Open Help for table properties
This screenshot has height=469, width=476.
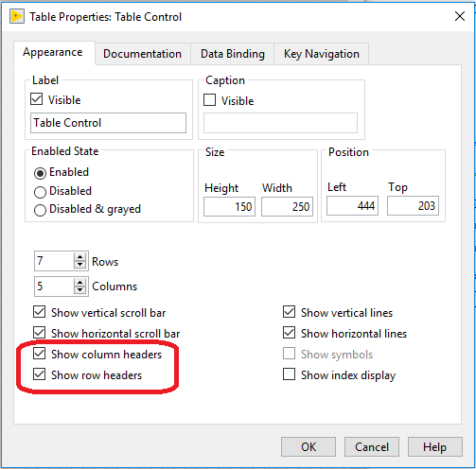pos(435,446)
